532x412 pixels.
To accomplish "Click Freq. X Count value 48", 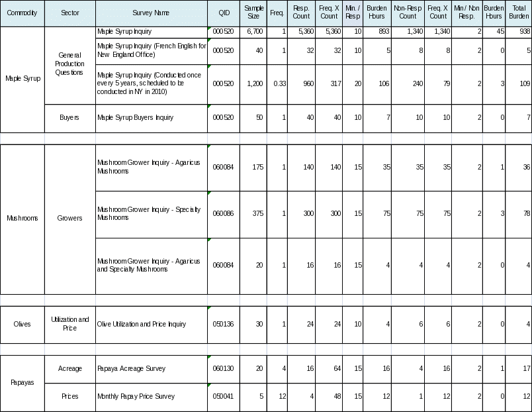I will click(329, 397).
